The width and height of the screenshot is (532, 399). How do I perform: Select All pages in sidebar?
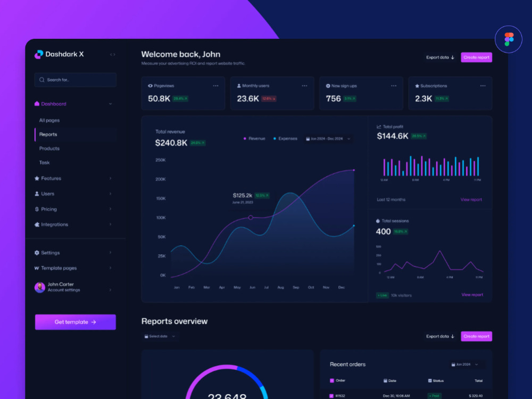[49, 120]
